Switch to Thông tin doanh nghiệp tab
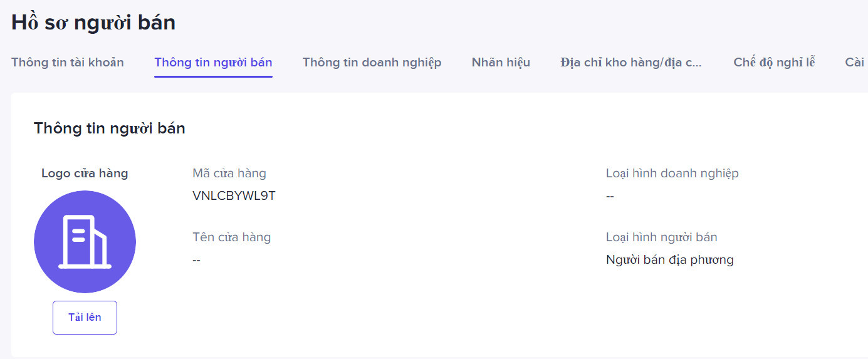The image size is (868, 359). (372, 62)
